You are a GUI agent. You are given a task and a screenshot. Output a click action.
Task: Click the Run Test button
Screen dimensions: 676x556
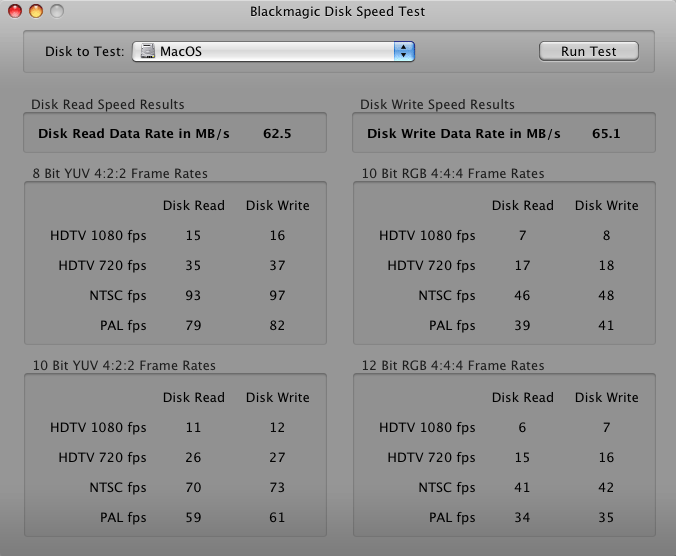tap(588, 51)
